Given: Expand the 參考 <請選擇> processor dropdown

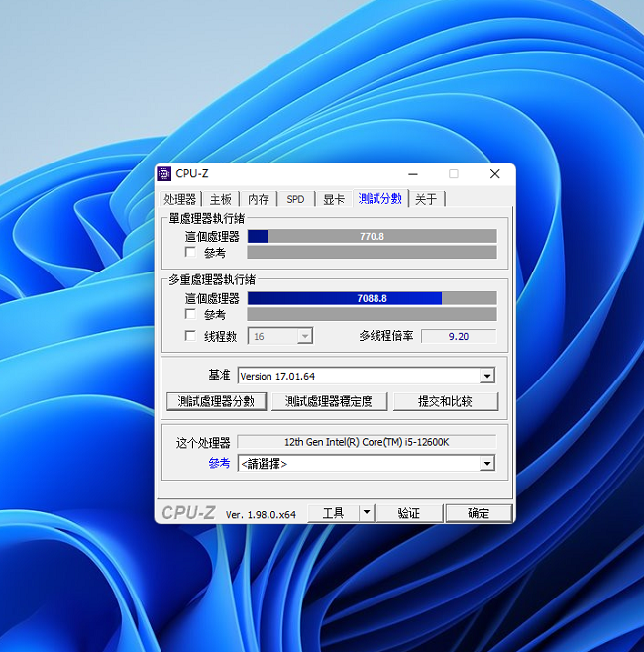Looking at the screenshot, I should click(486, 463).
